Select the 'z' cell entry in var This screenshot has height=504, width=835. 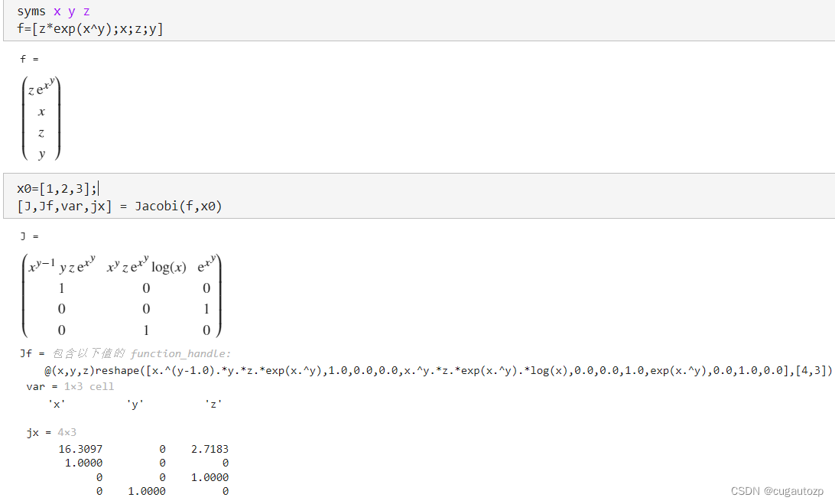pos(213,405)
